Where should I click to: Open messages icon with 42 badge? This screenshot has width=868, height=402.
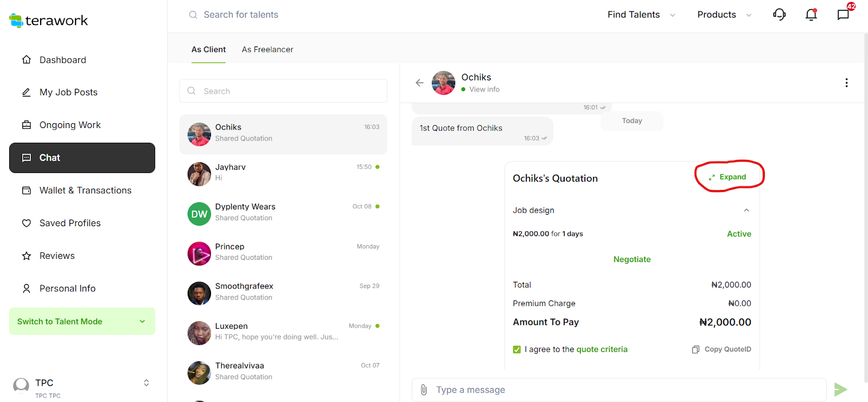843,15
